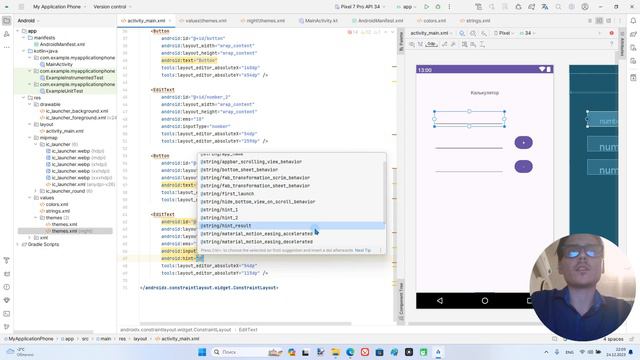Open the My Application Phone project dropdown
The image size is (640, 360).
pyautogui.click(x=60, y=7)
